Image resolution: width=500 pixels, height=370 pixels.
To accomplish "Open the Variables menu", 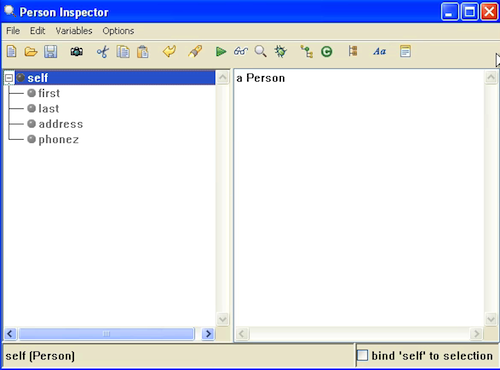I will pos(74,31).
